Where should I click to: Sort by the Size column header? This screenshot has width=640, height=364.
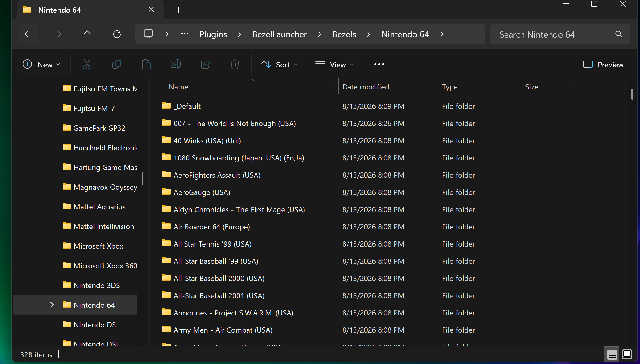(549, 87)
